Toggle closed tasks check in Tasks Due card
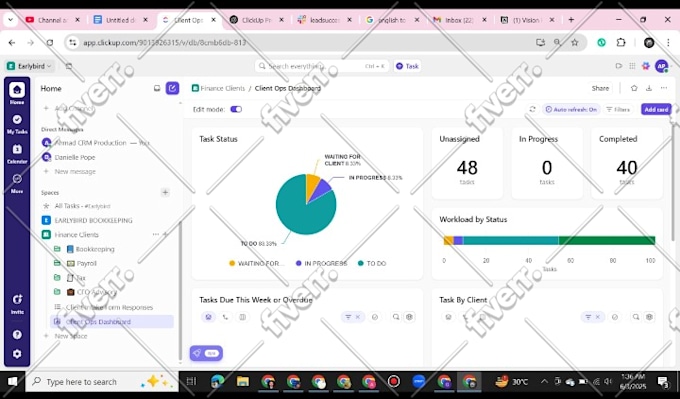Viewport: 680px width, 399px height. (x=375, y=317)
